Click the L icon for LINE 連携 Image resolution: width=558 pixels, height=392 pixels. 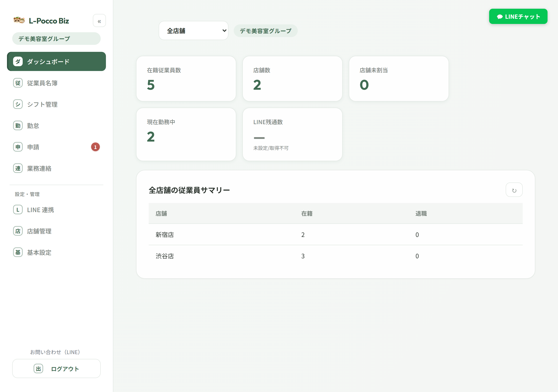click(x=18, y=210)
